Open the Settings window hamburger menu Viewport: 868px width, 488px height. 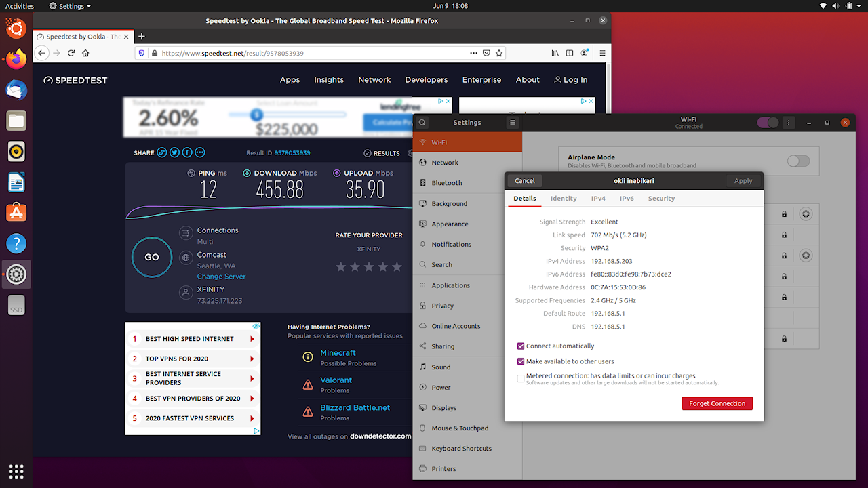(513, 123)
